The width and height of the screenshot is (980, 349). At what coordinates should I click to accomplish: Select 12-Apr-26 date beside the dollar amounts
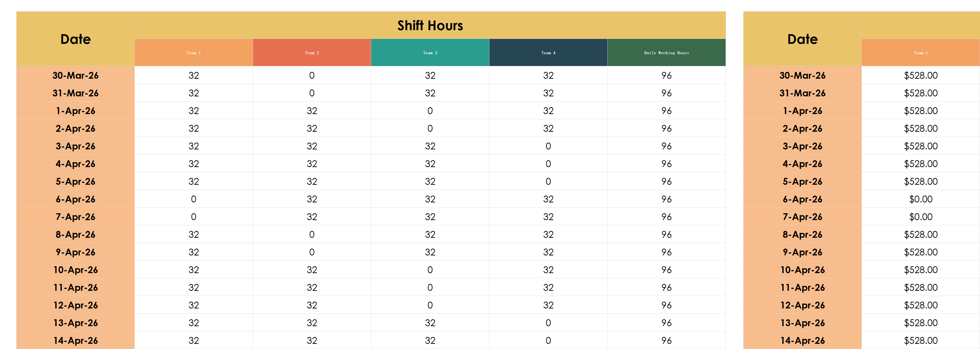click(802, 305)
